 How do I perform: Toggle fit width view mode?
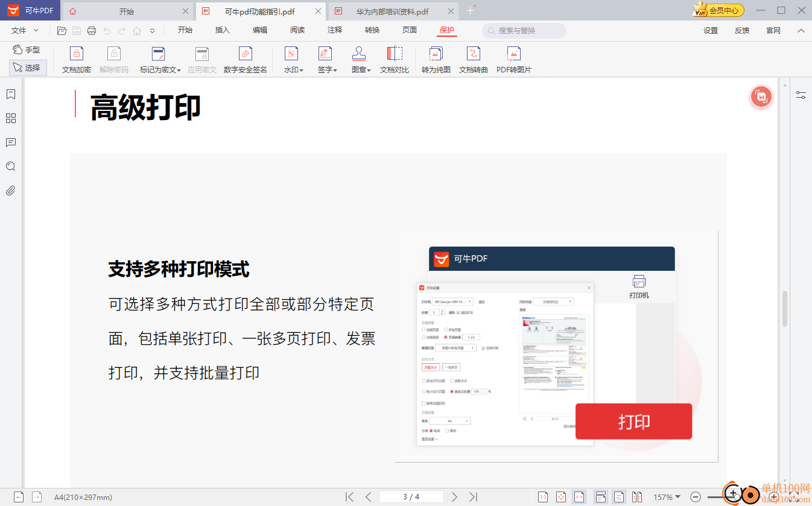[x=579, y=497]
